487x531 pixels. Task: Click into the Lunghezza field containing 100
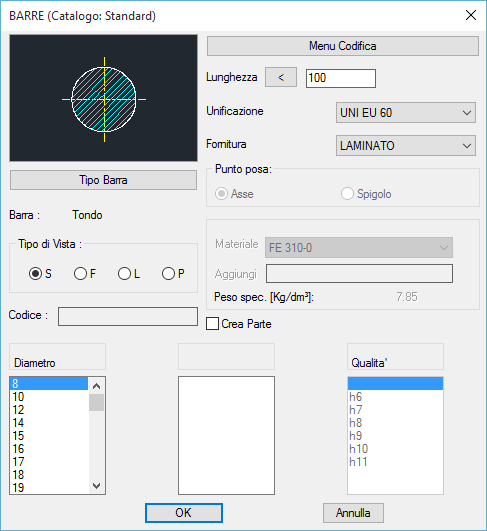tap(341, 78)
